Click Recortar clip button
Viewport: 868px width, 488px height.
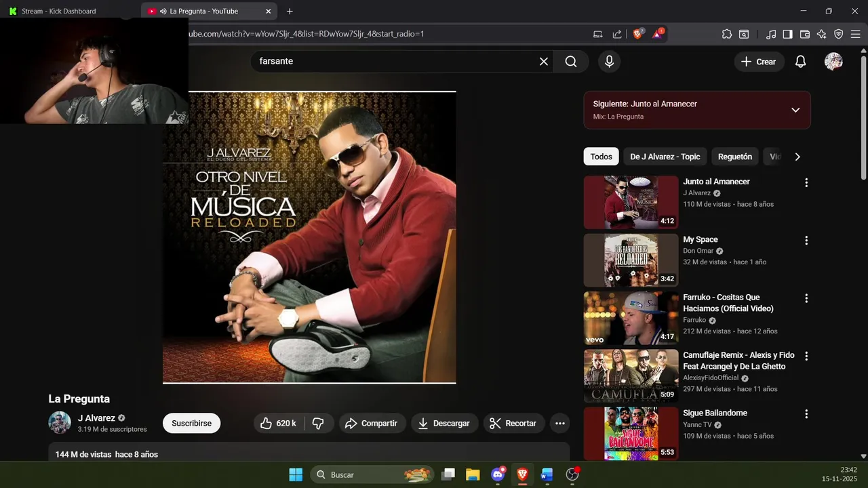tap(513, 423)
